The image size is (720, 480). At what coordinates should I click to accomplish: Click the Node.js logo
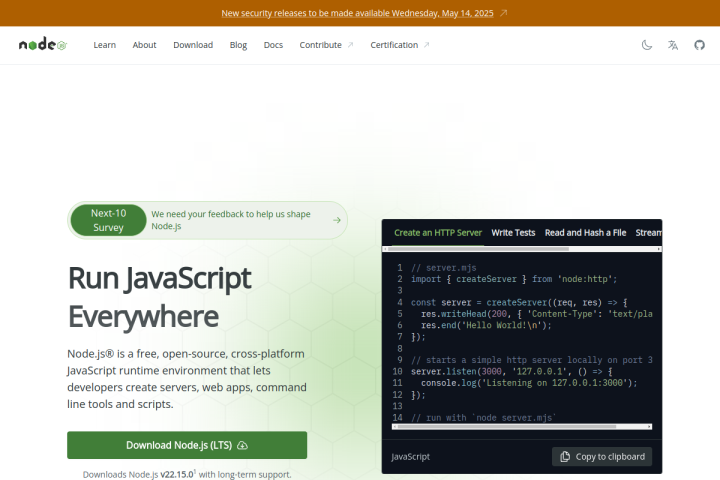pos(43,45)
